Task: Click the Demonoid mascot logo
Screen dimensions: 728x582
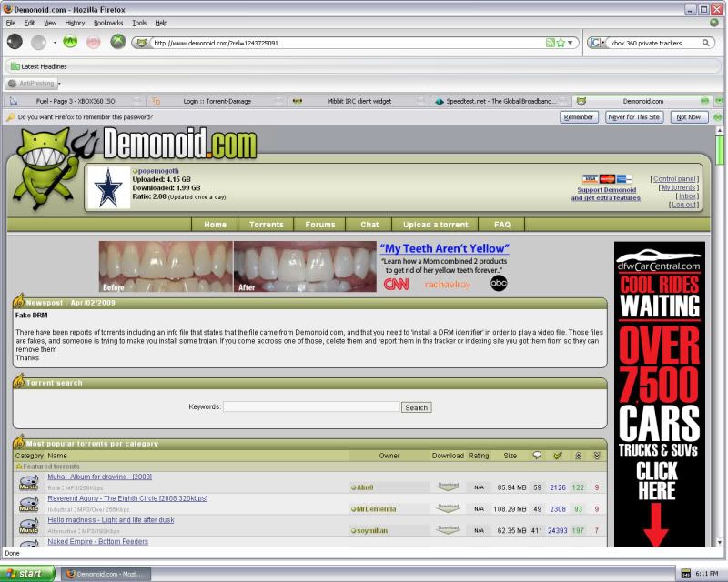Action: (55, 168)
